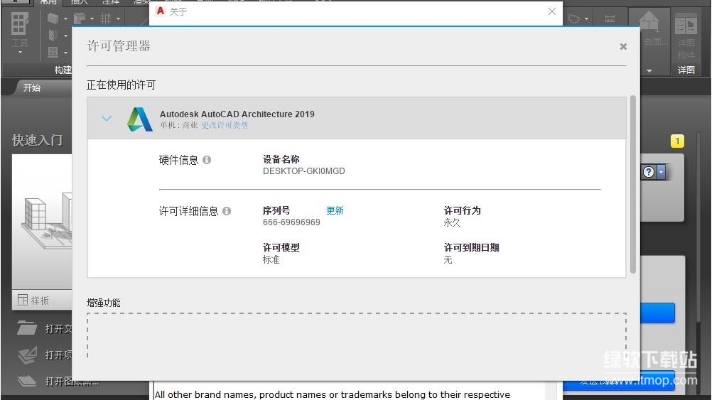The height and width of the screenshot is (400, 712).
Task: Click the detail component icon in ribbon
Action: click(x=686, y=25)
